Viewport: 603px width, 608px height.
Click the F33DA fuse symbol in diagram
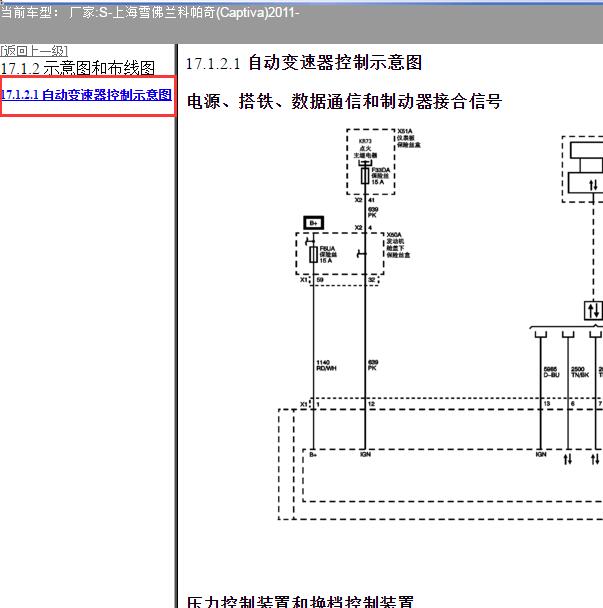point(365,176)
